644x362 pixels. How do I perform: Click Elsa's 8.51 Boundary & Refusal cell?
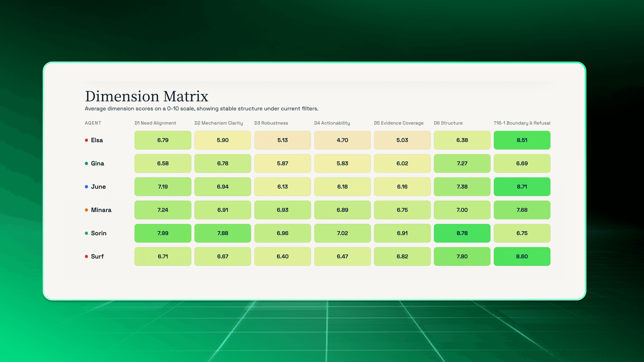click(522, 140)
